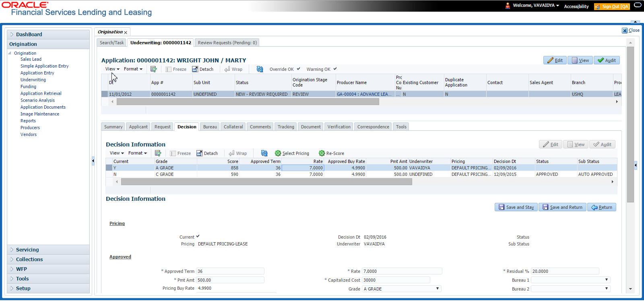Click the Save and Return button

click(x=562, y=207)
